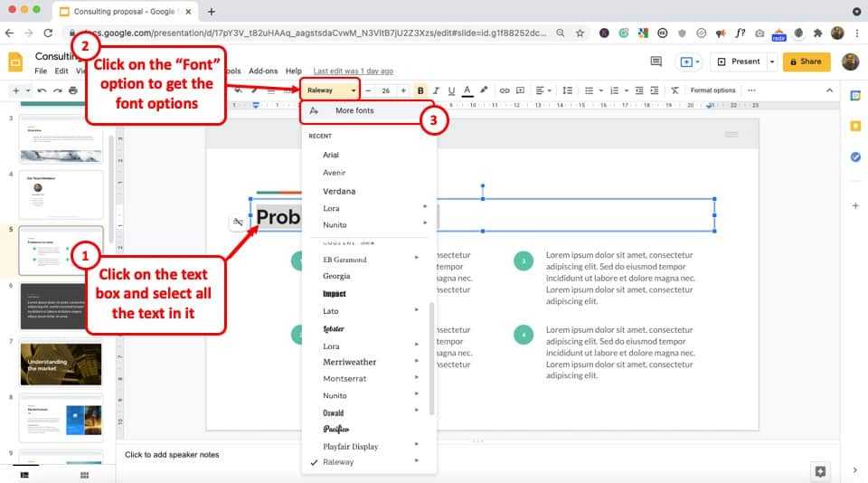The image size is (868, 483).
Task: Click the highlight color pen icon
Action: (x=484, y=90)
